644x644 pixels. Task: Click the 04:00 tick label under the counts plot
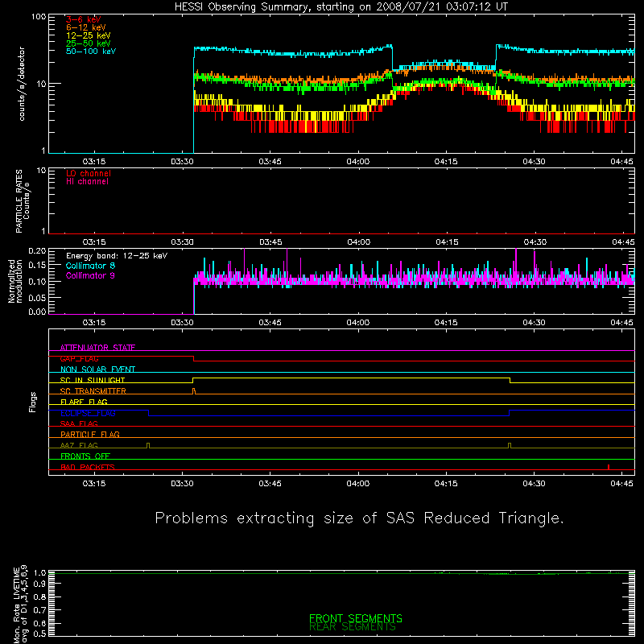[x=357, y=162]
